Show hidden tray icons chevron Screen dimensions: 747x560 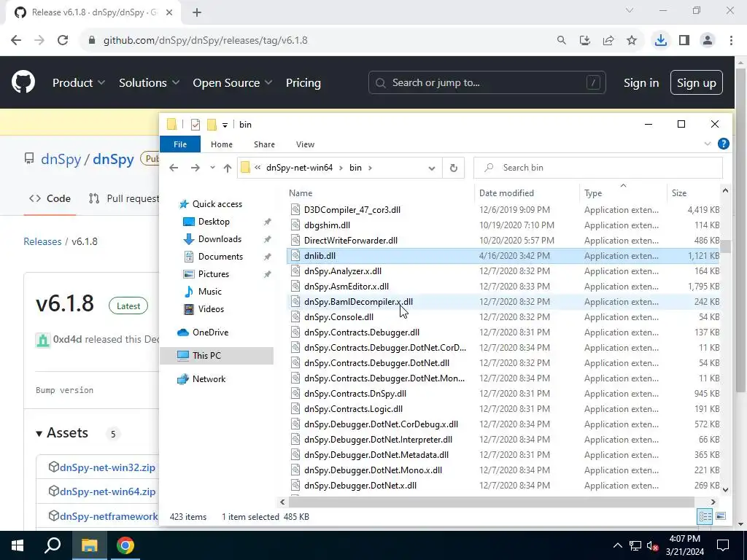[617, 545]
